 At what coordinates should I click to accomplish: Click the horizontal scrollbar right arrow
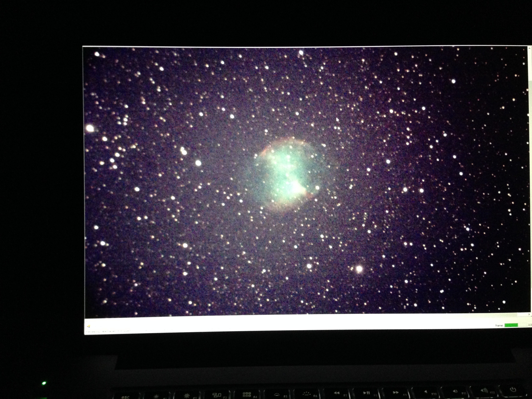point(529,314)
